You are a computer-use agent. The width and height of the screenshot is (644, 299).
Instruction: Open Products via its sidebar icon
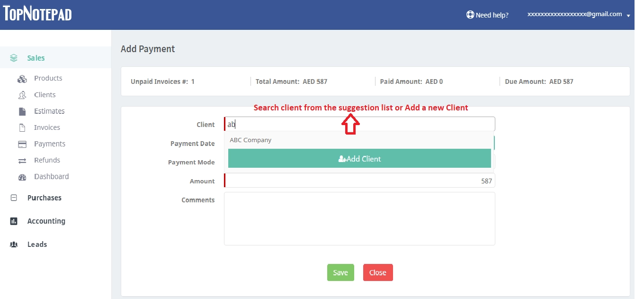[22, 78]
